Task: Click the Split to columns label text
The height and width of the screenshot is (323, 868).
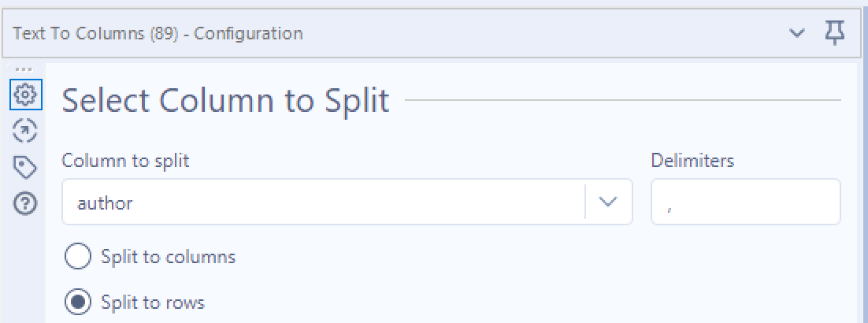Action: click(x=168, y=257)
